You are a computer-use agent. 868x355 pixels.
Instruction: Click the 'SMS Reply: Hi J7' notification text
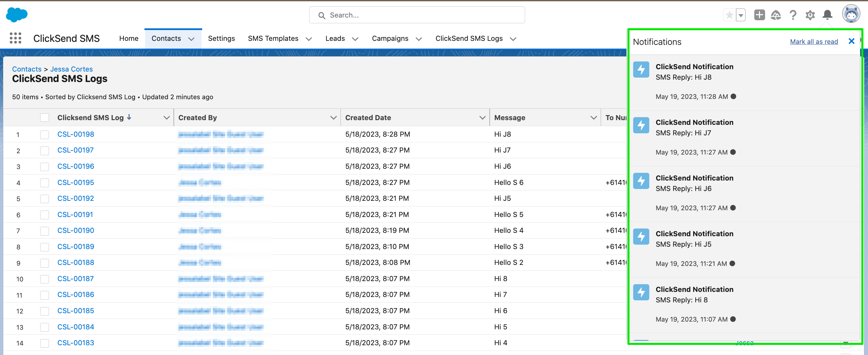(x=683, y=133)
